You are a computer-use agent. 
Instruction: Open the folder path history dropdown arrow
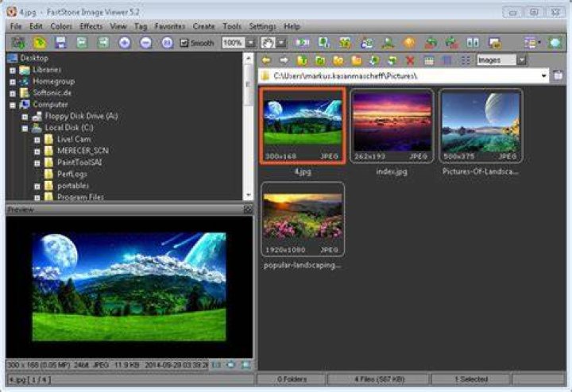click(543, 75)
